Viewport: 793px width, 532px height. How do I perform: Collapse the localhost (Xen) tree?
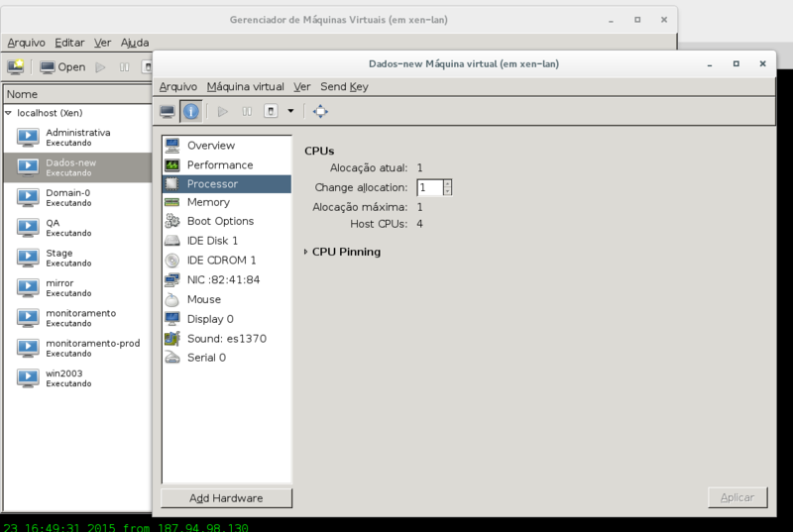[x=9, y=113]
